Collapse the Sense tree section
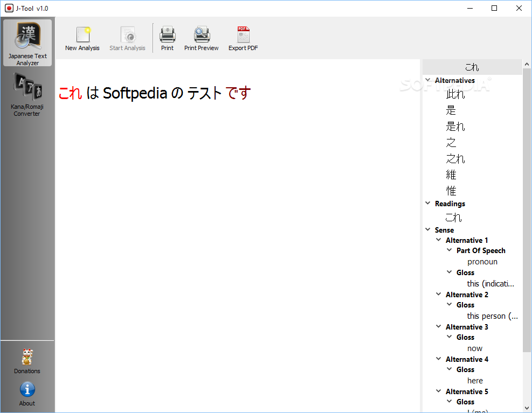532x413 pixels. 428,229
